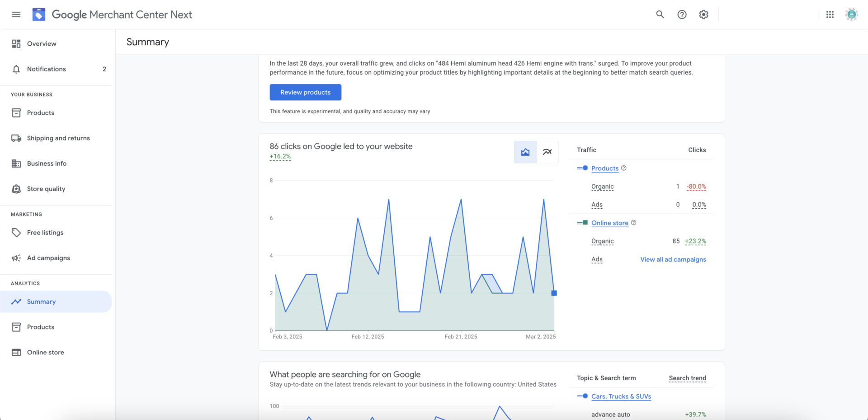
Task: Click the +23.2% organic change value
Action: point(695,241)
